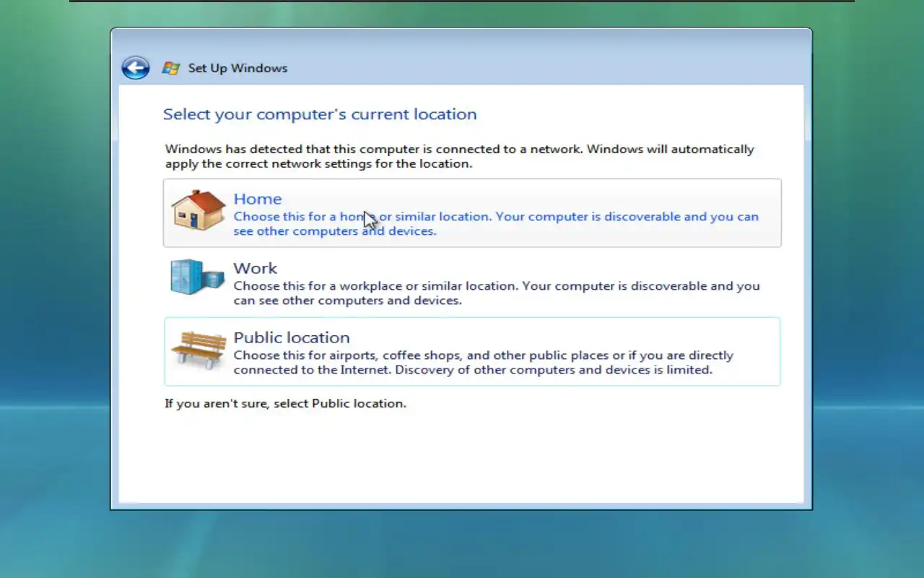
Task: Choose the Public location heading
Action: pyautogui.click(x=292, y=337)
